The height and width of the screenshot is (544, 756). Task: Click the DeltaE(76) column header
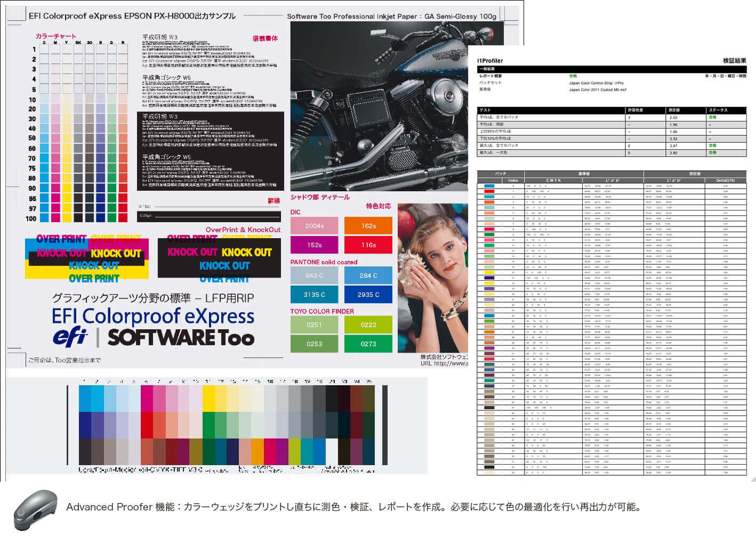725,180
